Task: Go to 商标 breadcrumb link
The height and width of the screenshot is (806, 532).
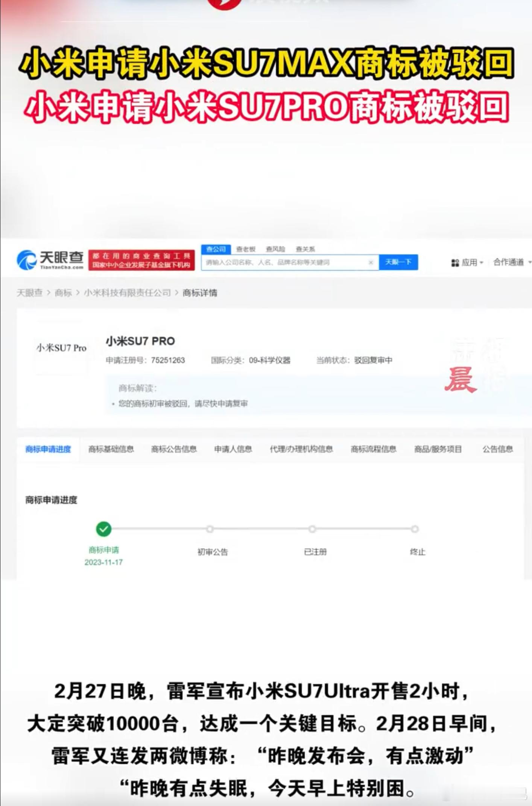Action: (63, 293)
